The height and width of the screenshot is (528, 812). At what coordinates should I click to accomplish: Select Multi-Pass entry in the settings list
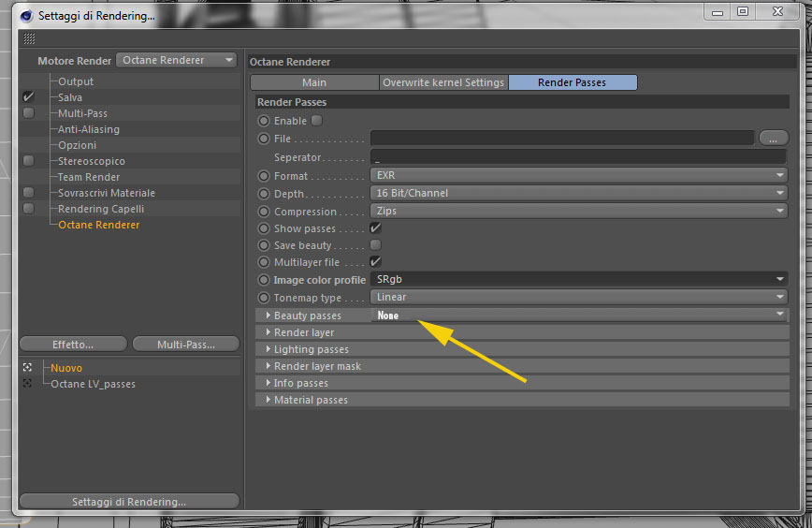click(83, 113)
